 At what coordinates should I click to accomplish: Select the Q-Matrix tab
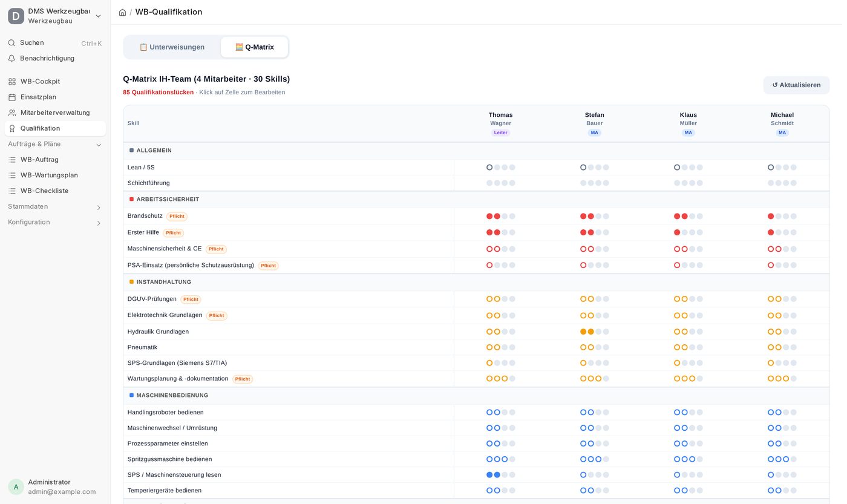[255, 47]
